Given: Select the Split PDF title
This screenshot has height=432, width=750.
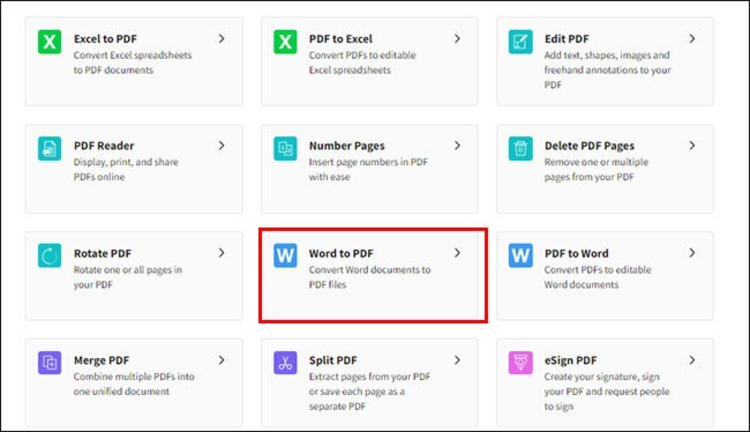Looking at the screenshot, I should coord(333,360).
